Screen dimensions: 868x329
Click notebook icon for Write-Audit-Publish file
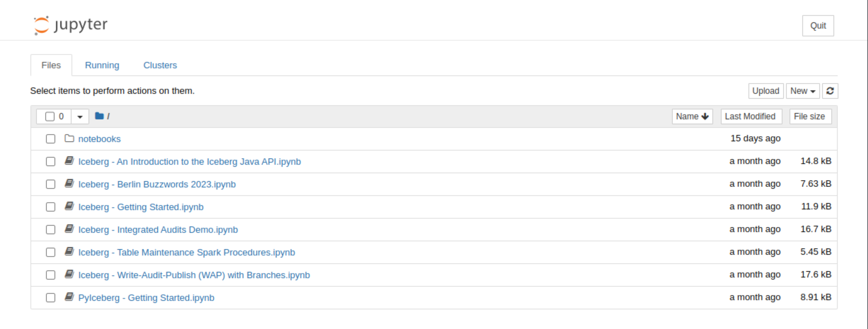[69, 274]
